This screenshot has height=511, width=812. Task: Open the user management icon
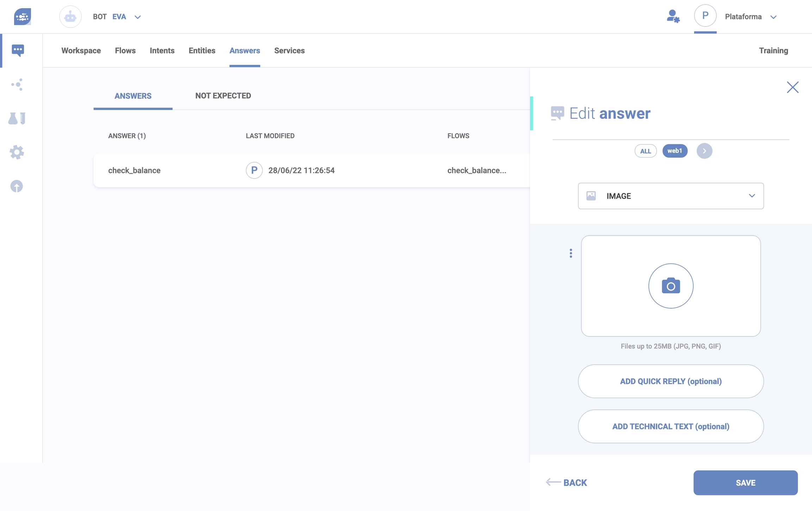pyautogui.click(x=673, y=17)
